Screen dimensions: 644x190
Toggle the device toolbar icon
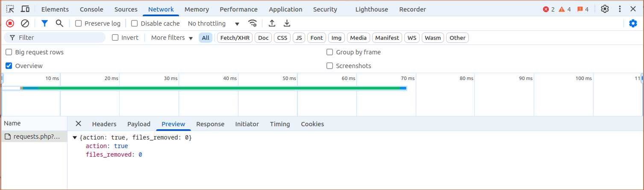25,9
